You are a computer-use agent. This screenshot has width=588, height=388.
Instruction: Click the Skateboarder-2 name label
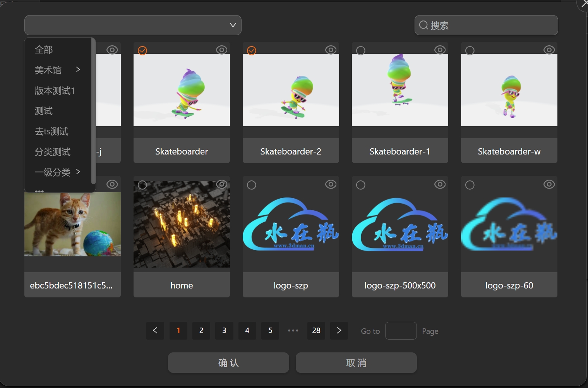[x=291, y=151]
